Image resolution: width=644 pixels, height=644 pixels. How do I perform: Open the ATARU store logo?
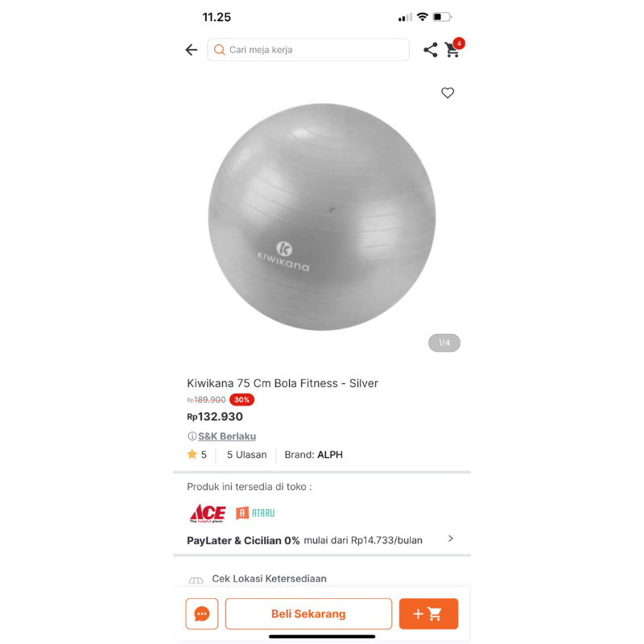click(255, 513)
